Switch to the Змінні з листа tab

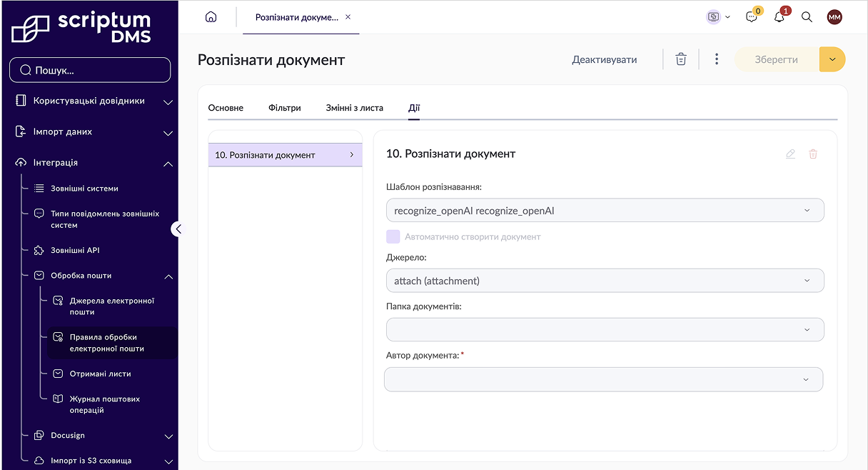click(355, 108)
